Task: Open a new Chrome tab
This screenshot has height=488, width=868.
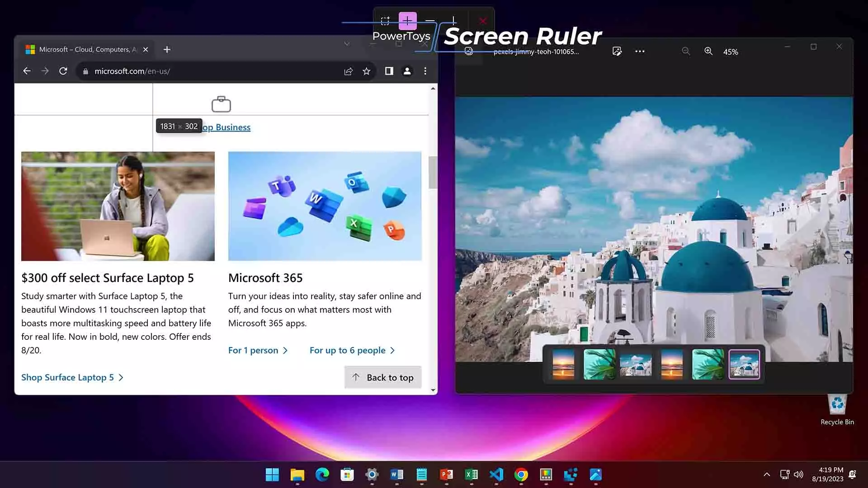Action: 167,49
